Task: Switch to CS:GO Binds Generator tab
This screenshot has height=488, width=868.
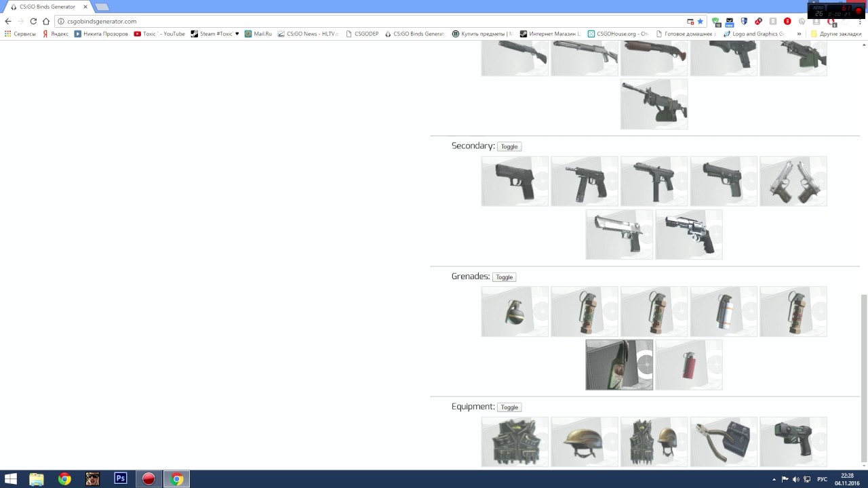Action: (46, 7)
